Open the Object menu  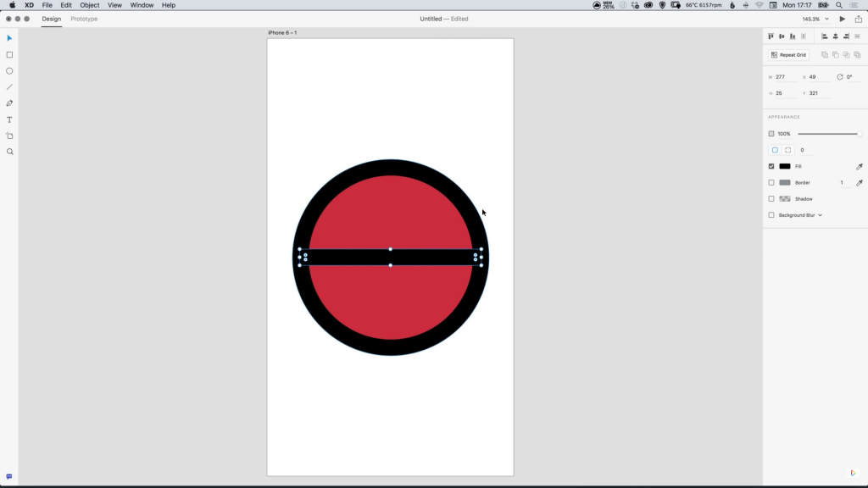pos(90,5)
